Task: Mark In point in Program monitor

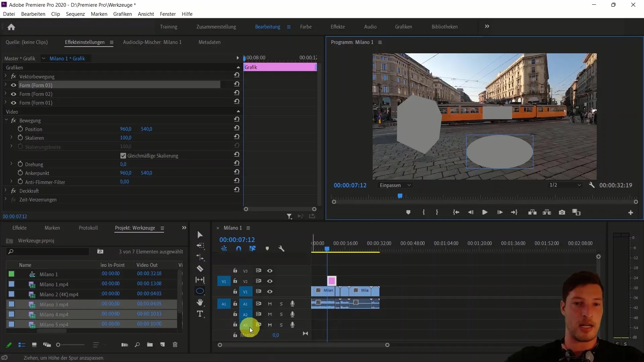Action: click(424, 213)
